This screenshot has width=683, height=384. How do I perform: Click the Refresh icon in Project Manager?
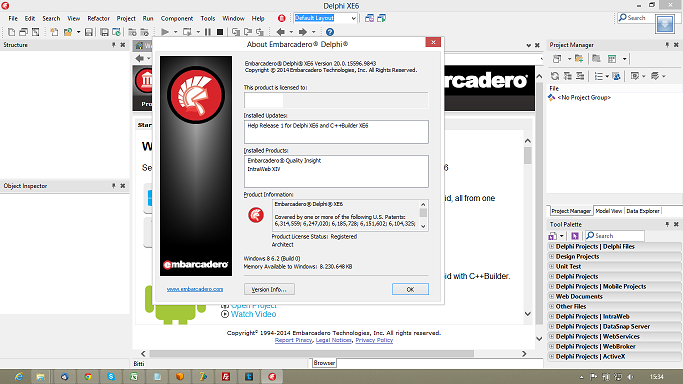coord(555,76)
